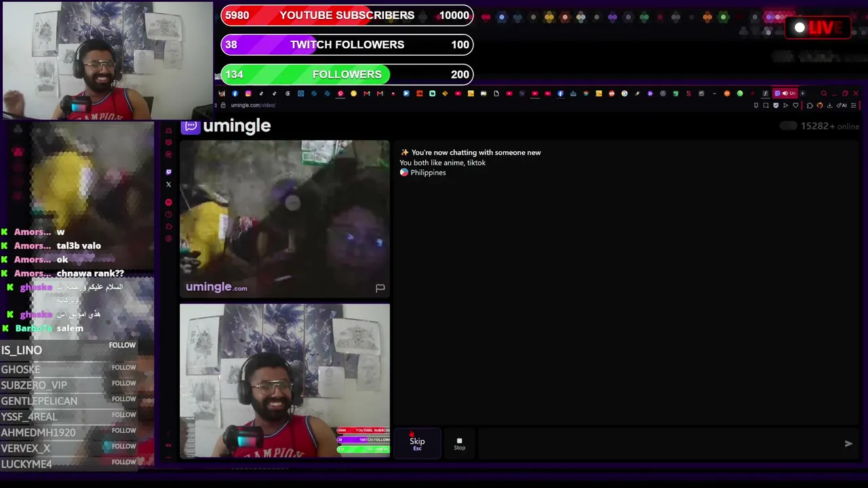Open the downloads icon in browser toolbar

pyautogui.click(x=829, y=105)
